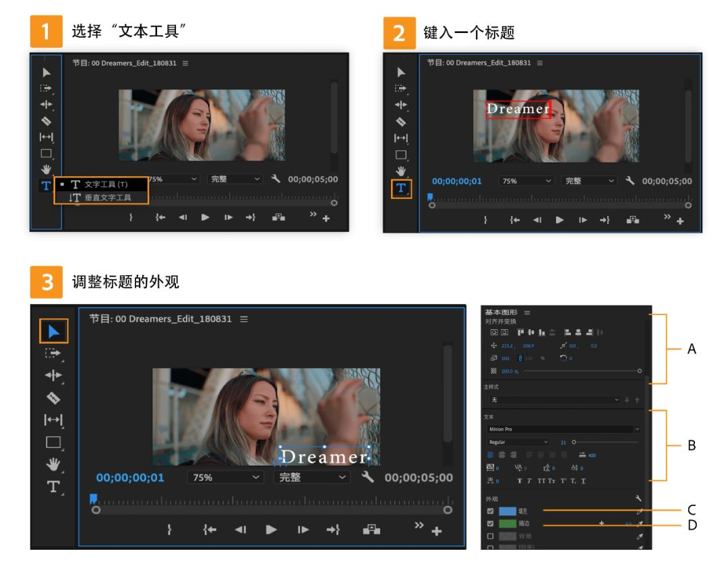
Task: Toggle left align text button
Action: (491, 455)
